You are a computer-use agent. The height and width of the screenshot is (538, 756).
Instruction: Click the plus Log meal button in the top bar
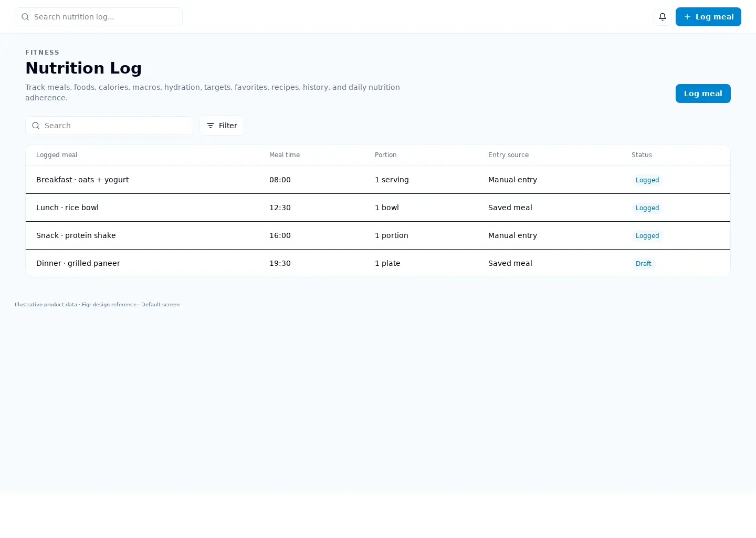[x=708, y=17]
